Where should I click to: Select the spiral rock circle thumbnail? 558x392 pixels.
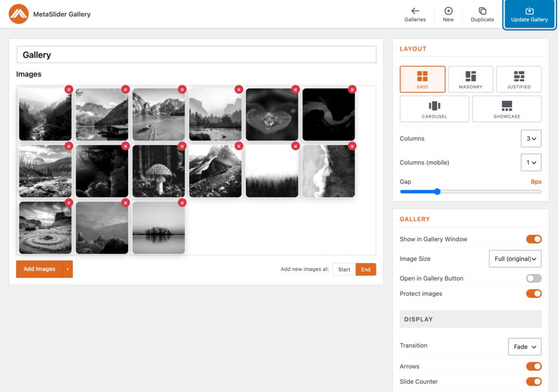45,228
